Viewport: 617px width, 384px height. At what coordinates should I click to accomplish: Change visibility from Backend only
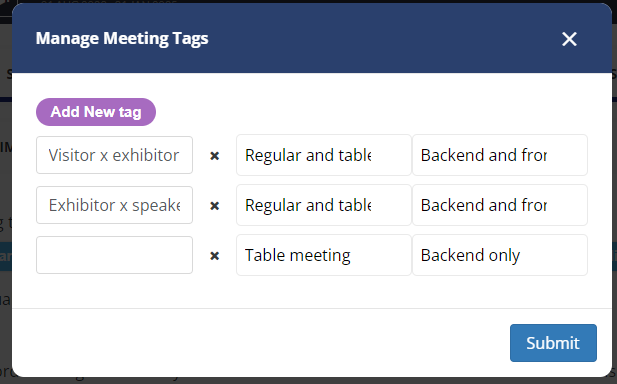point(500,255)
